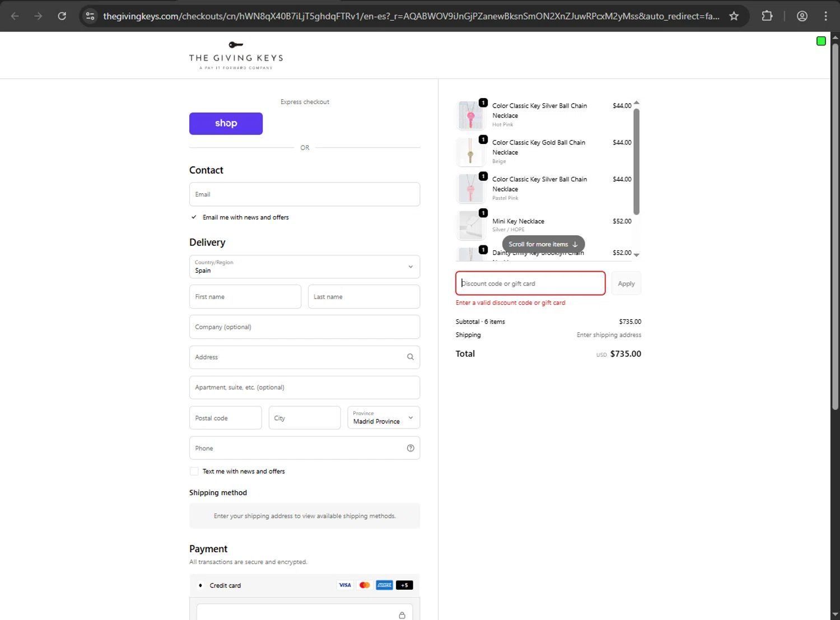
Task: Click the Mini Key Necklace thumbnail
Action: pyautogui.click(x=471, y=225)
